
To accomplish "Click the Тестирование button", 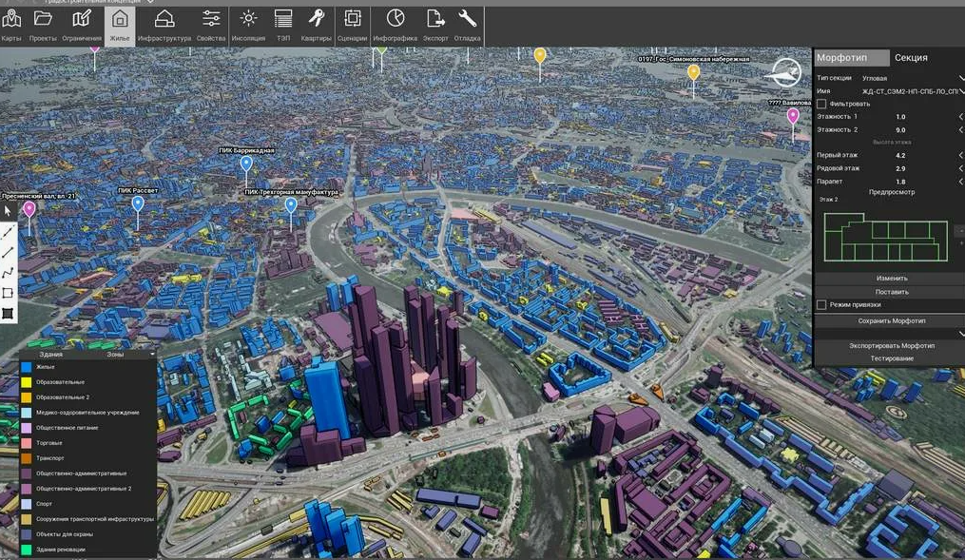I will pyautogui.click(x=891, y=358).
